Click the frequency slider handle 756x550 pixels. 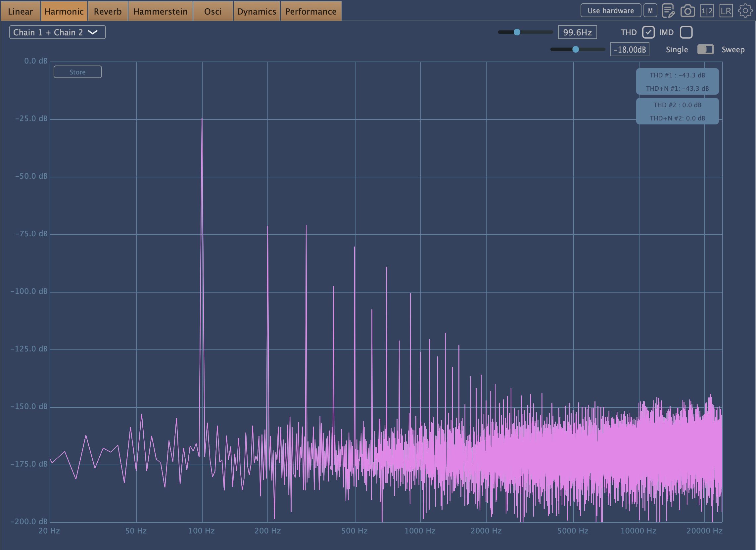[x=517, y=32]
